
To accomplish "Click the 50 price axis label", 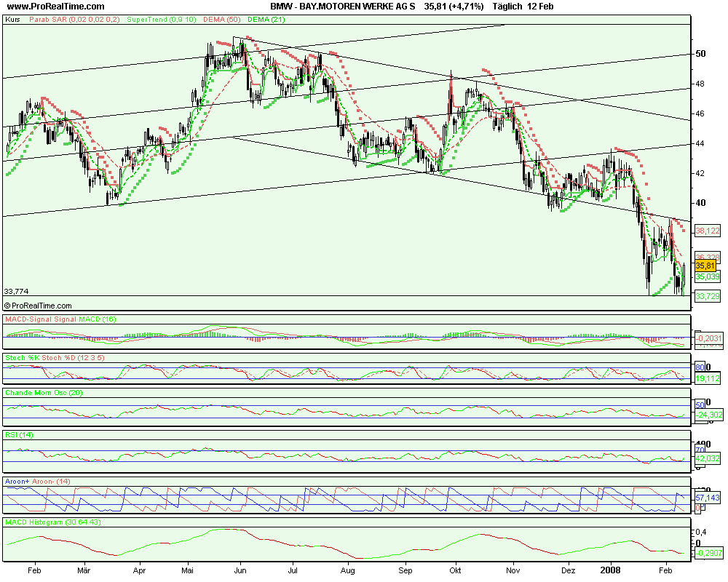I will coord(700,54).
